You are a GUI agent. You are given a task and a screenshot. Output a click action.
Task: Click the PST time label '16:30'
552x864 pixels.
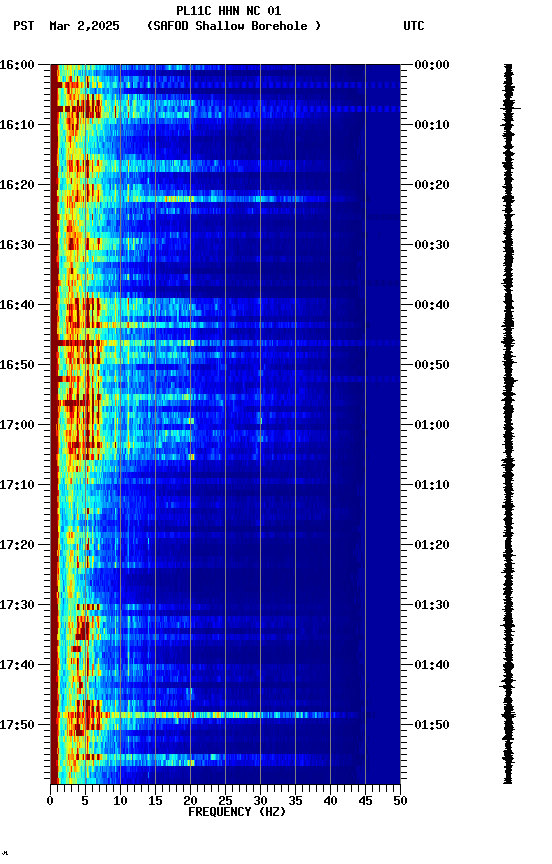[x=17, y=245]
